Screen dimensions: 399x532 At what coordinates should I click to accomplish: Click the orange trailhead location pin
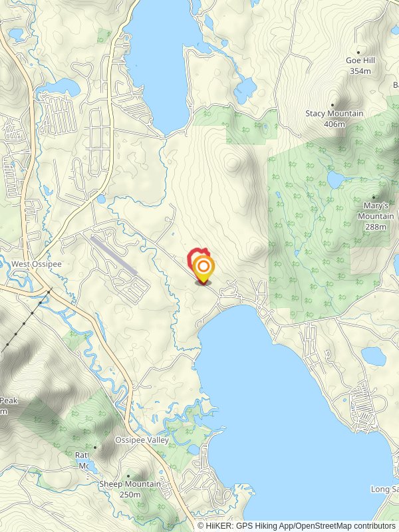coord(203,269)
